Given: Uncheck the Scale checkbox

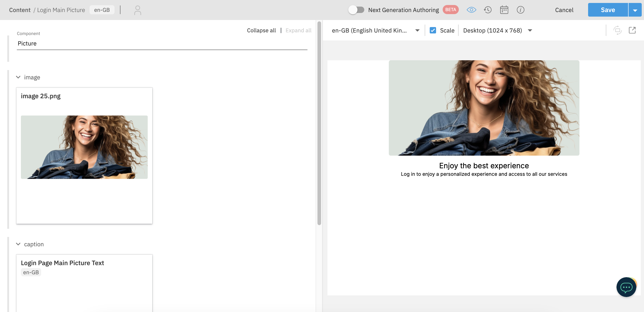Looking at the screenshot, I should [433, 30].
